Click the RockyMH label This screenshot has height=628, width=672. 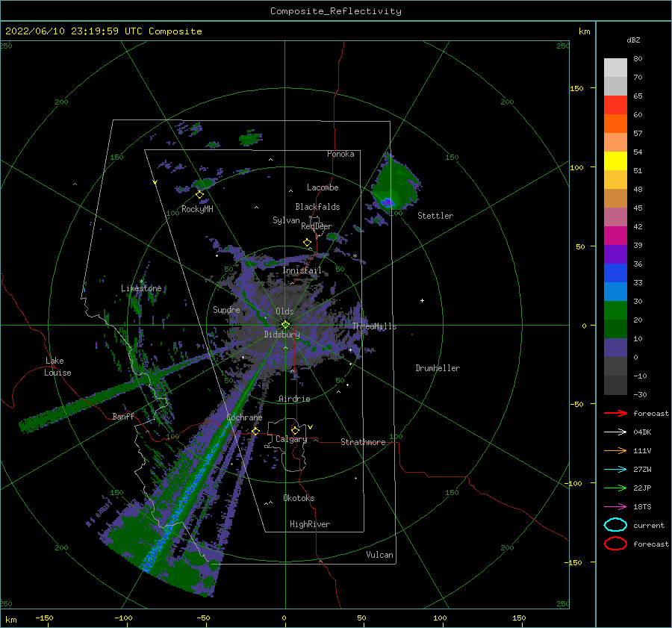[x=197, y=209]
